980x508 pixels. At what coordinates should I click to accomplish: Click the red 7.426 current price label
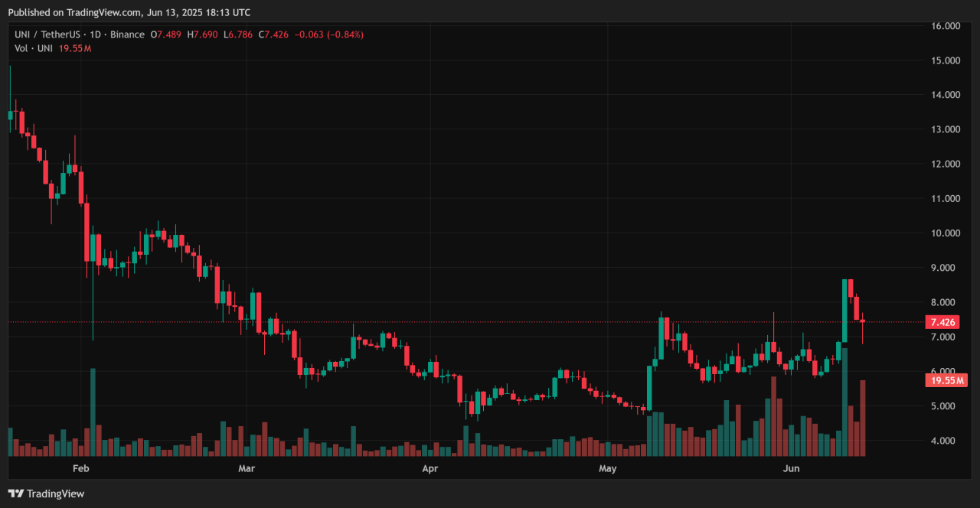pos(942,322)
